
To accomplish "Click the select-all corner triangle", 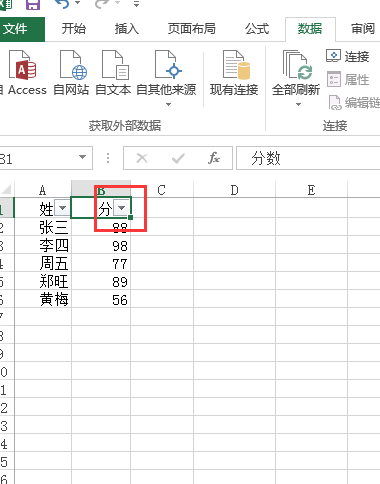I will 7,190.
